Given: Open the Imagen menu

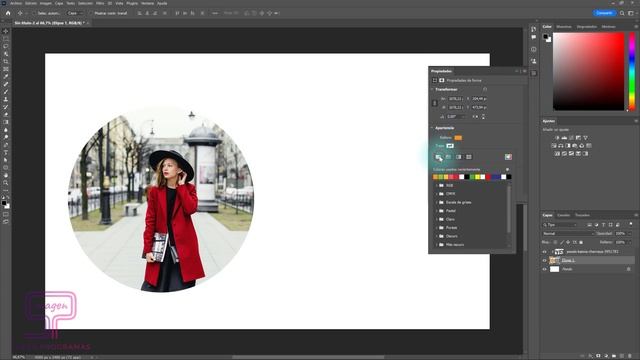Looking at the screenshot, I should point(45,3).
